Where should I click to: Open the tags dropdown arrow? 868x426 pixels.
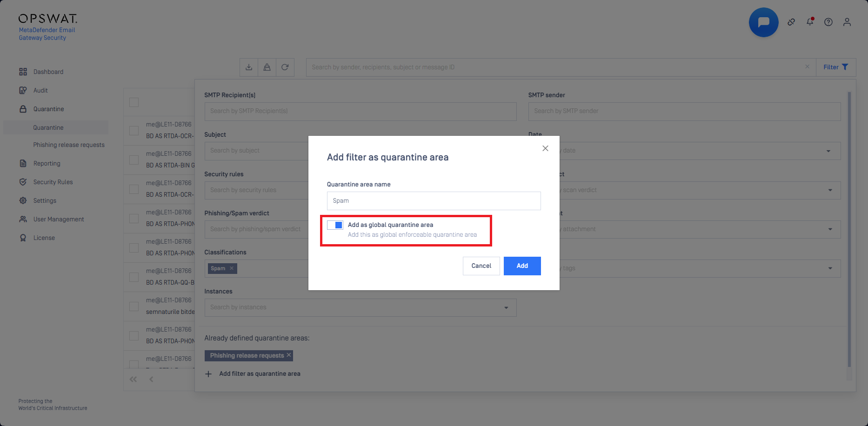tap(830, 268)
